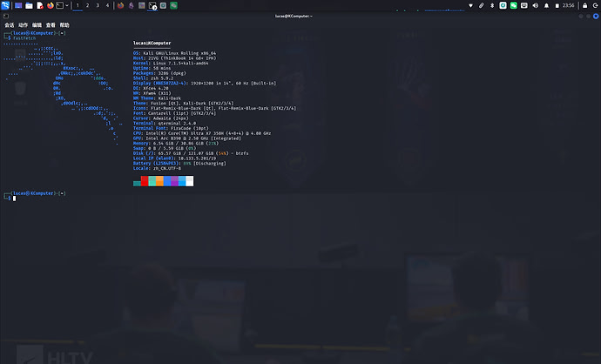The height and width of the screenshot is (364, 601).
Task: Open the 帮助 menu
Action: point(64,25)
